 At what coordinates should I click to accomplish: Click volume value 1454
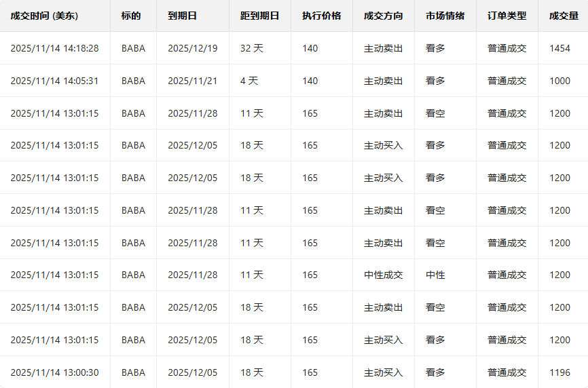[x=559, y=48]
